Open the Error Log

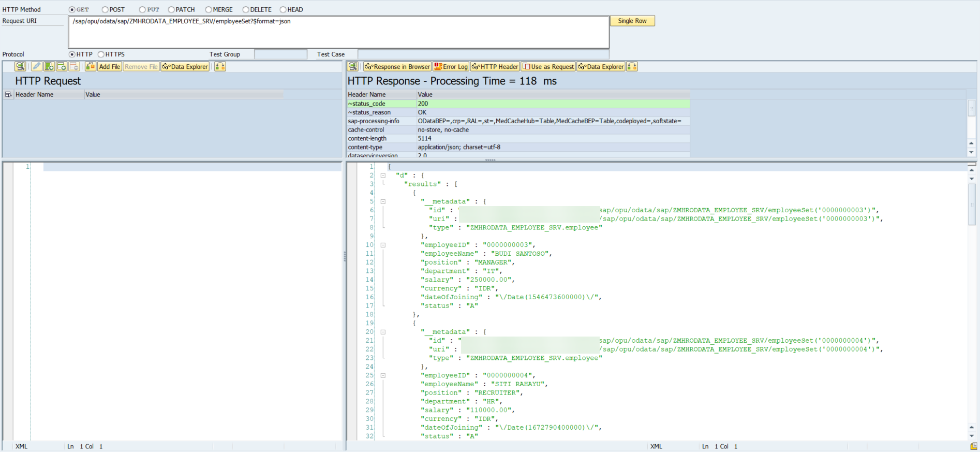point(451,67)
